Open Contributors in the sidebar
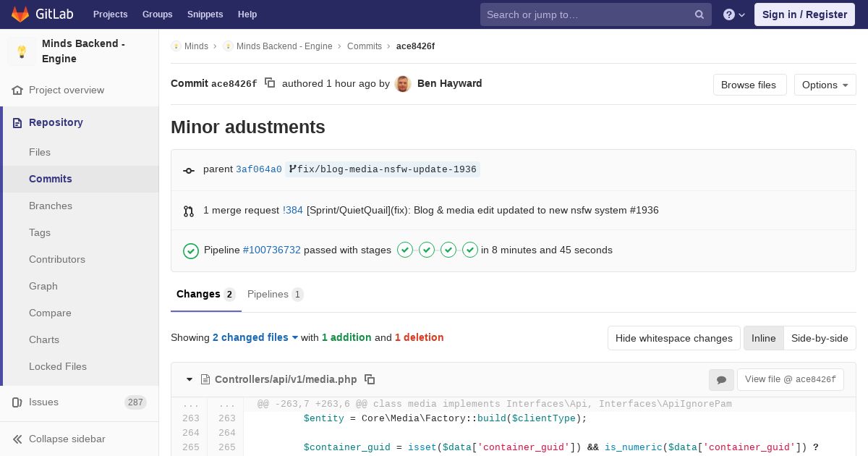This screenshot has height=456, width=868. [57, 259]
